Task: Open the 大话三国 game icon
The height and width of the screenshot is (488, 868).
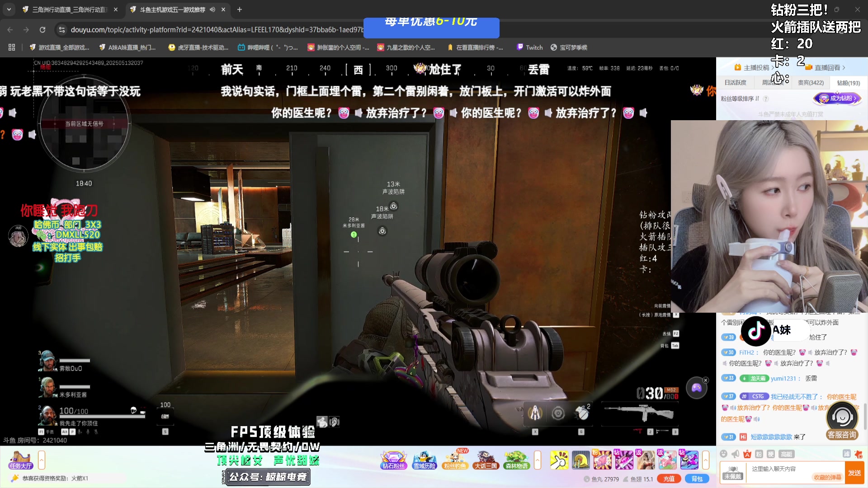Action: click(x=486, y=460)
